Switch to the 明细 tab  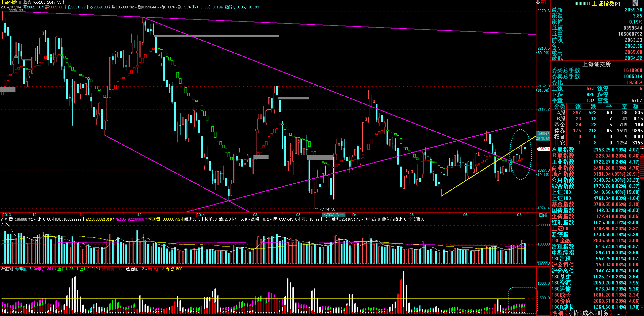pos(558,313)
